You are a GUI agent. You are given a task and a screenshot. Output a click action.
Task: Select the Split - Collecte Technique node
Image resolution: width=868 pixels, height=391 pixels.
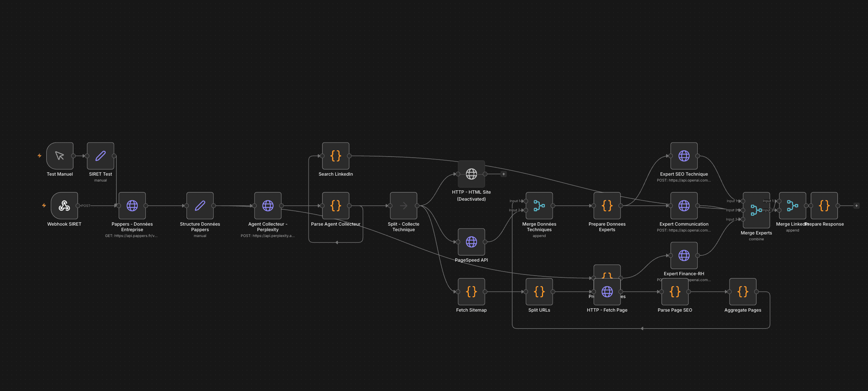404,206
